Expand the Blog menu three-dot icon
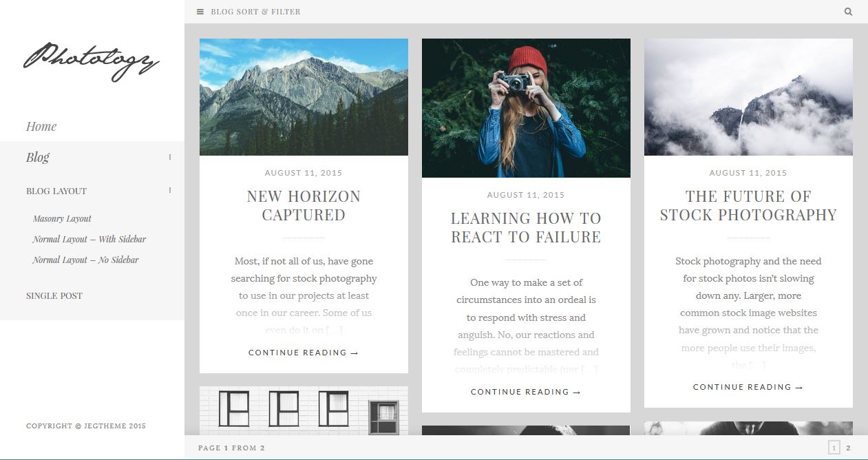 pyautogui.click(x=170, y=157)
